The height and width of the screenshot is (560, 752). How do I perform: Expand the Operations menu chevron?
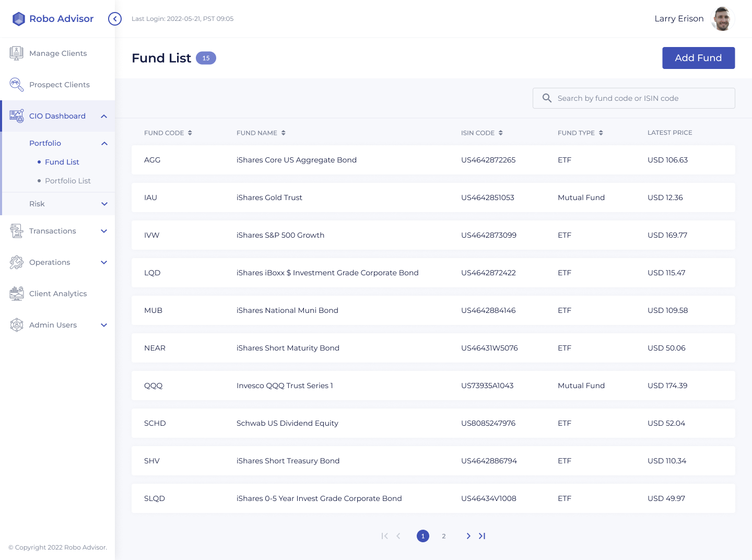tap(104, 262)
